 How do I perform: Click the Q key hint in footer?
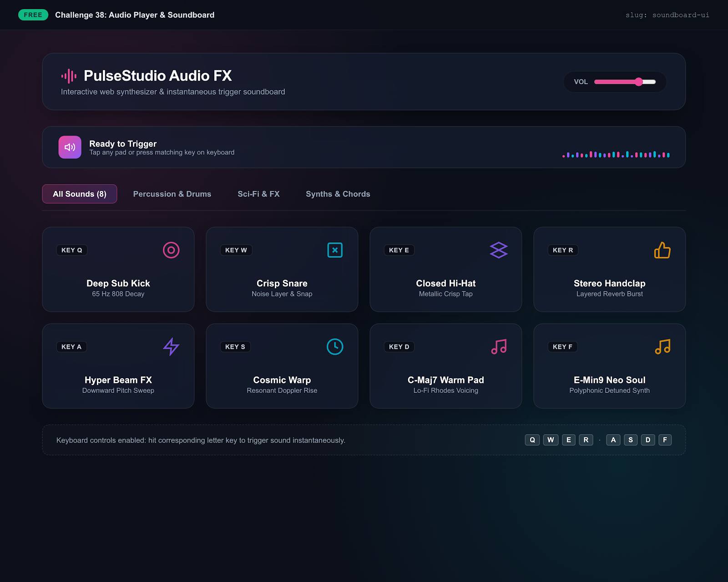point(532,440)
